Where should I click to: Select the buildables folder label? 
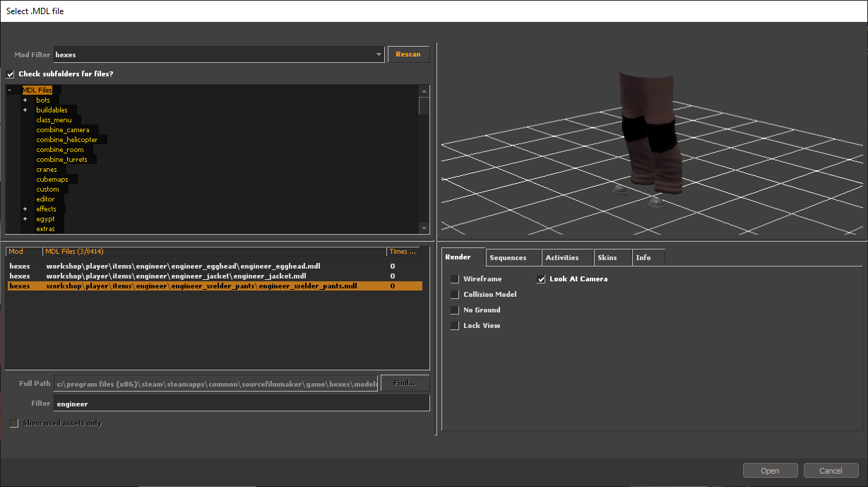coord(52,110)
